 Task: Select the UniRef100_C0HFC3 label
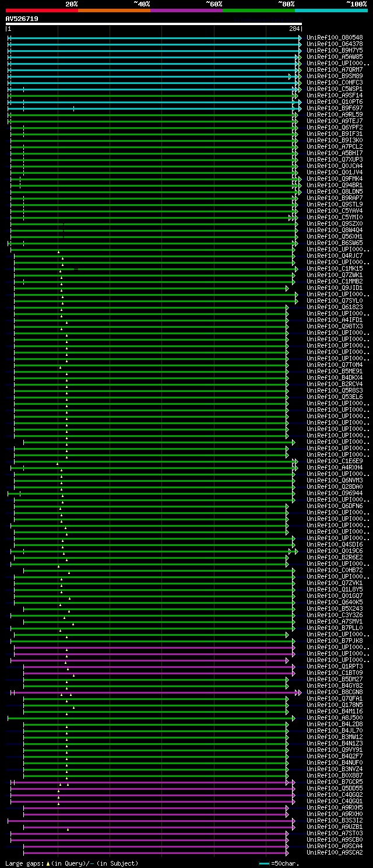point(335,83)
